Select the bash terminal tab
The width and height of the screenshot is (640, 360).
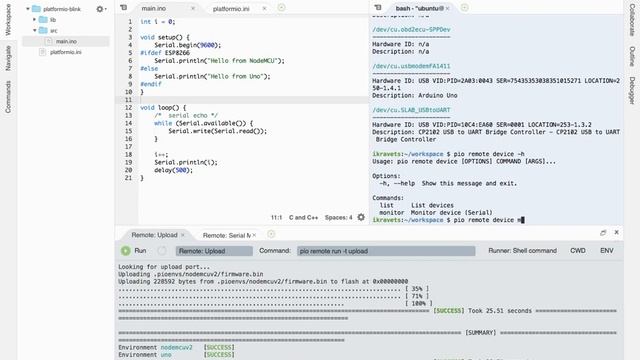click(419, 8)
